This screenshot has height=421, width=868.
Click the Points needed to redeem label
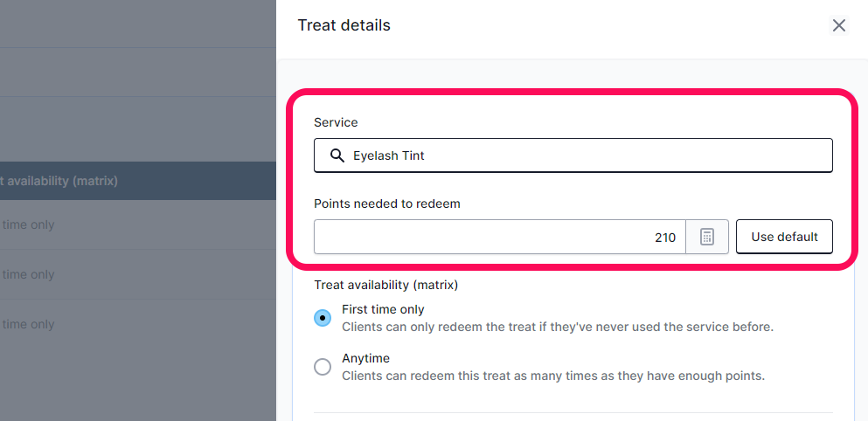tap(387, 204)
